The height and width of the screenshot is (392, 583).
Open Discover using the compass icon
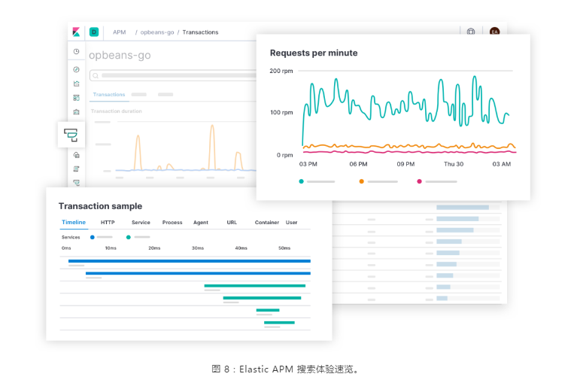point(76,69)
